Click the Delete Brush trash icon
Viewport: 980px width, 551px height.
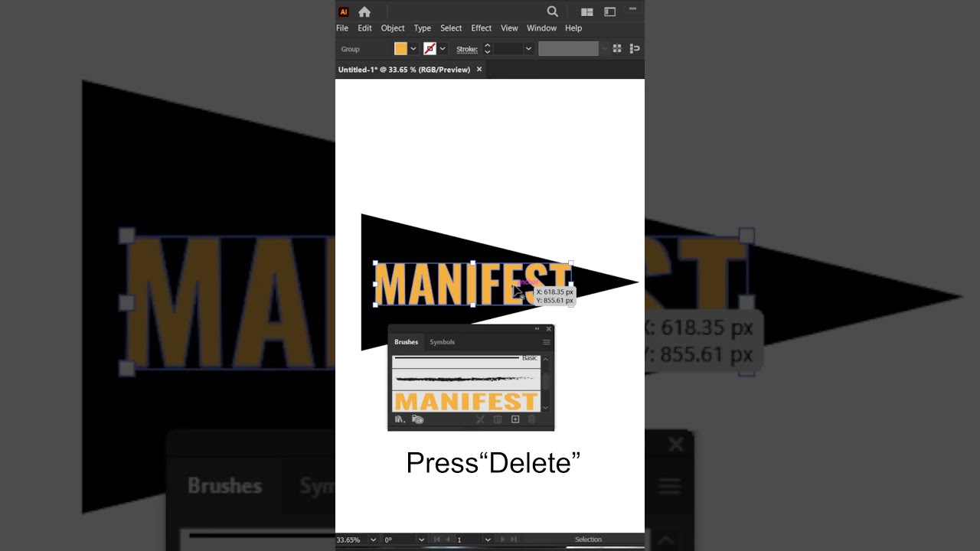(x=532, y=419)
